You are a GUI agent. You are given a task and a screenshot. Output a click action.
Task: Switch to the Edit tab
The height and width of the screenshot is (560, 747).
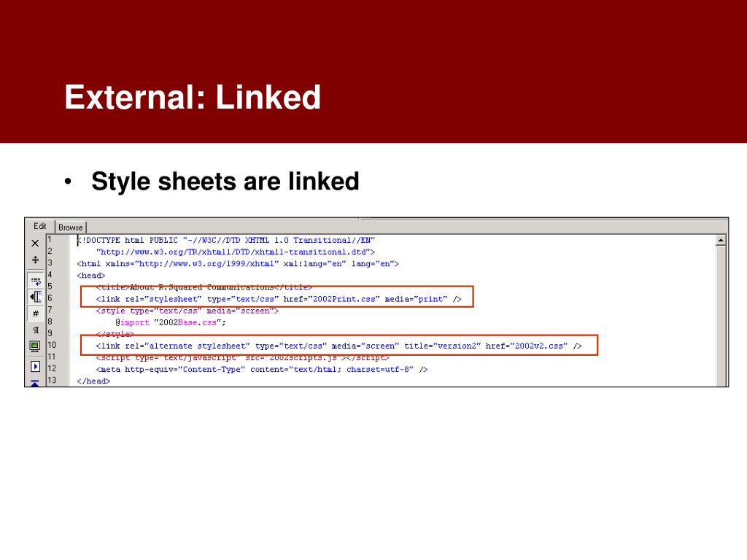[x=40, y=226]
